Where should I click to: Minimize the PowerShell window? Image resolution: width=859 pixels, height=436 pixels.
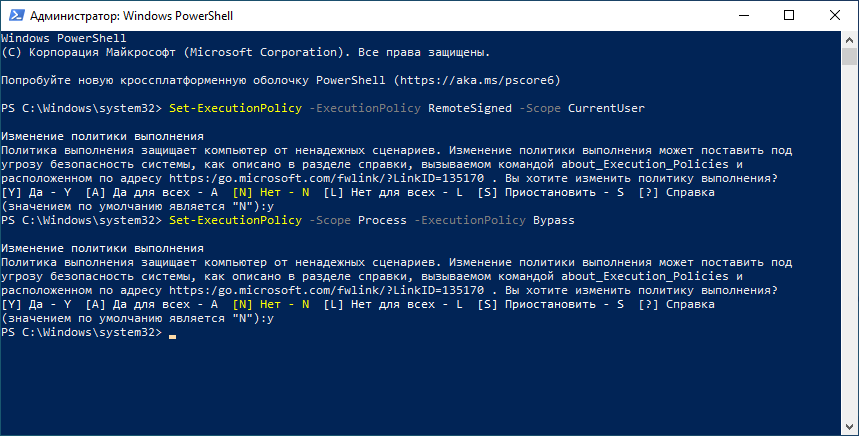(743, 15)
